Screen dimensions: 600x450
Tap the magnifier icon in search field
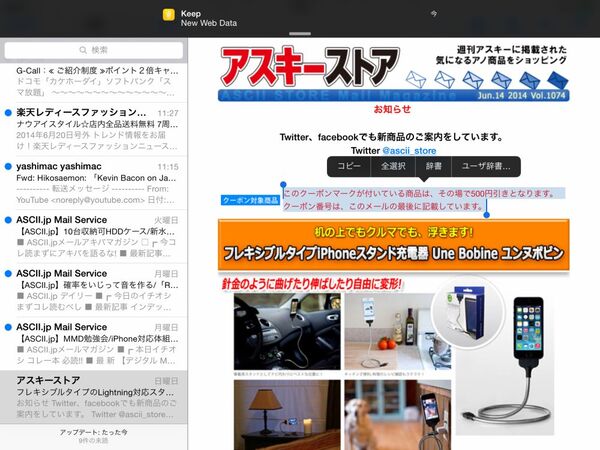pyautogui.click(x=83, y=50)
